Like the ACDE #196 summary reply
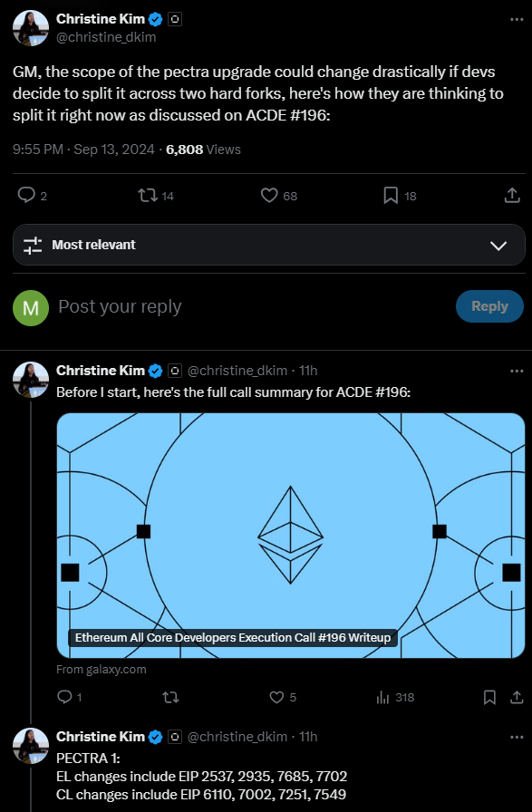 pos(276,697)
